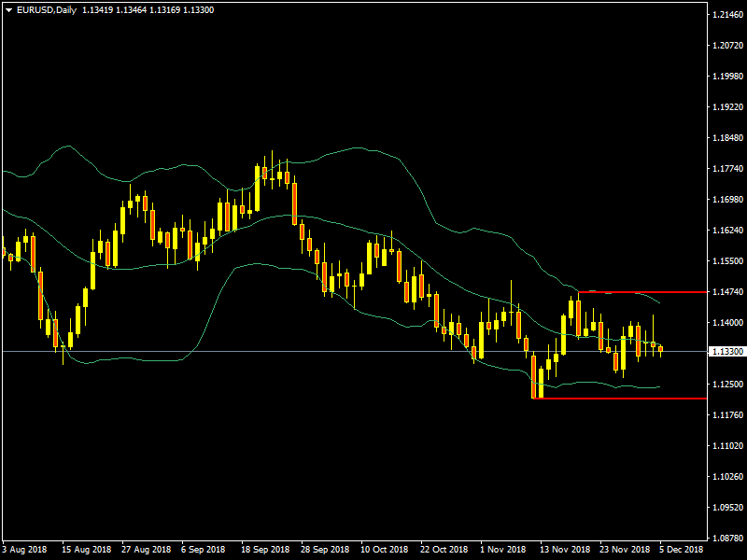The height and width of the screenshot is (560, 747).
Task: Click the 1.17740 price axis label
Action: (x=726, y=169)
